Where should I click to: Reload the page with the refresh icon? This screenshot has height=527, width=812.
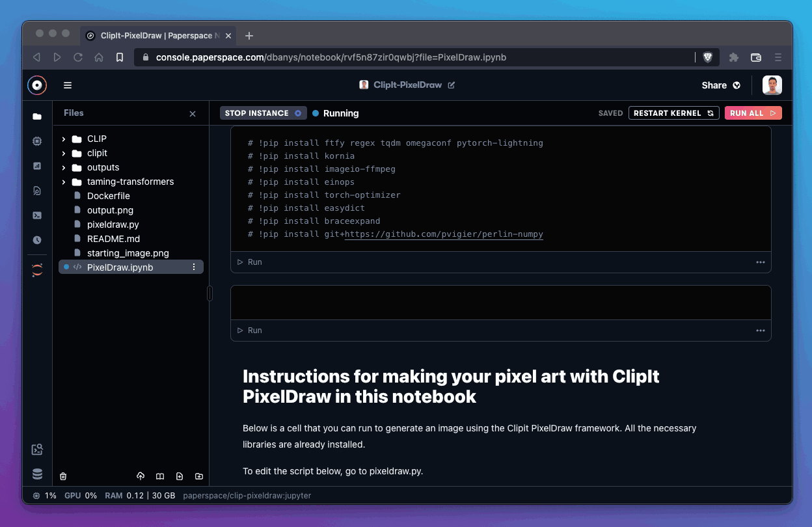tap(78, 57)
